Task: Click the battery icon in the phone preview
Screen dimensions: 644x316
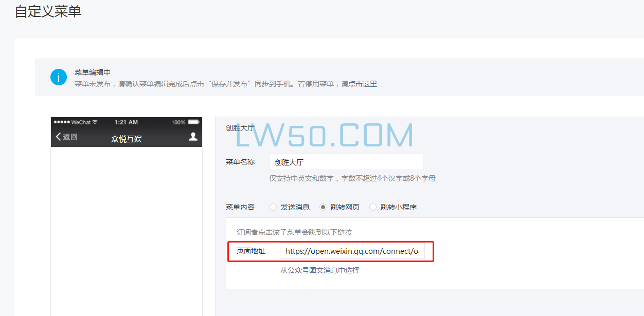Action: (193, 122)
